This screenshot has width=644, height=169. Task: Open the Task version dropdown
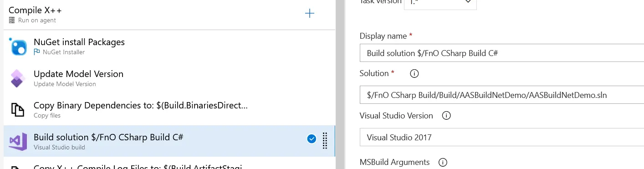click(x=440, y=2)
